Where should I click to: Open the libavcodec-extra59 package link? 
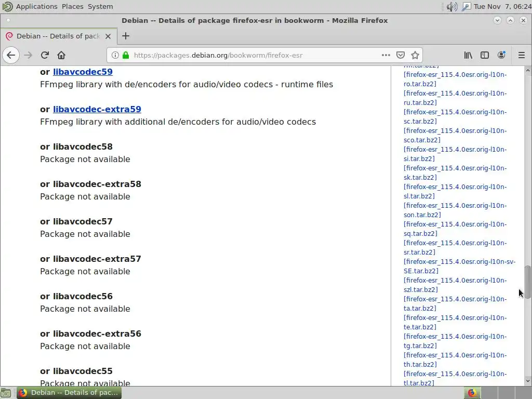97,109
